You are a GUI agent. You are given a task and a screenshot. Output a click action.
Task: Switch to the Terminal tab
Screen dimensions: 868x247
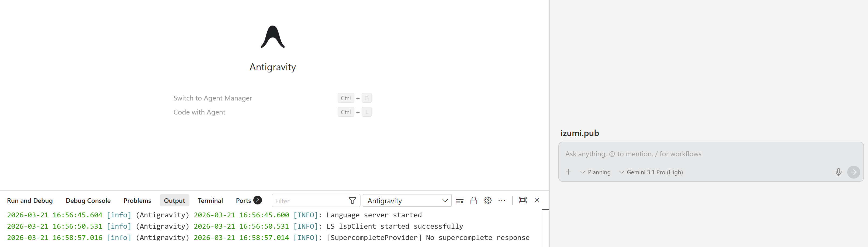pyautogui.click(x=210, y=200)
